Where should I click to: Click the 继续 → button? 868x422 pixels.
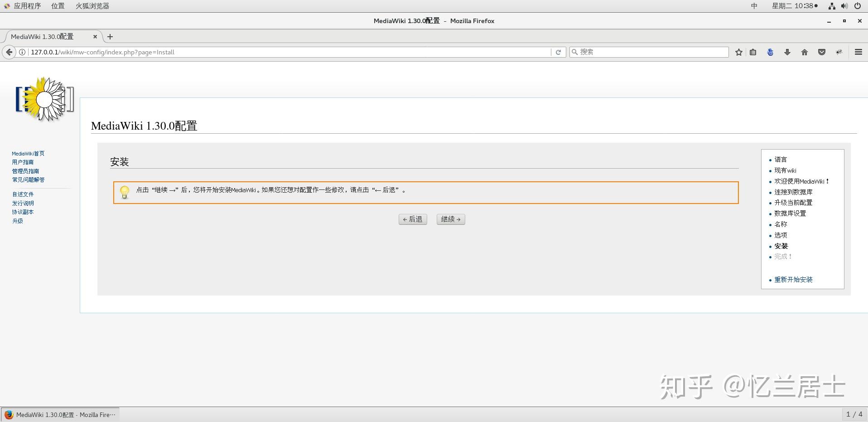[451, 219]
